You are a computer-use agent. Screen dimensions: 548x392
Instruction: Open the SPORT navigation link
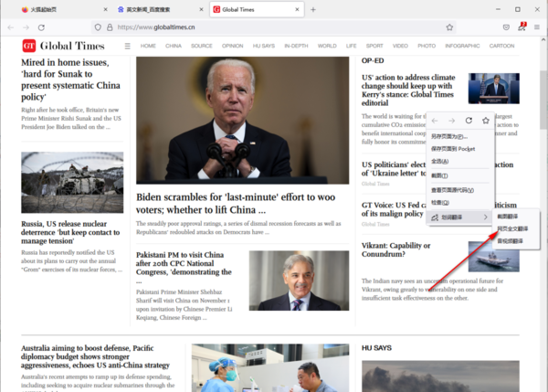pos(374,46)
